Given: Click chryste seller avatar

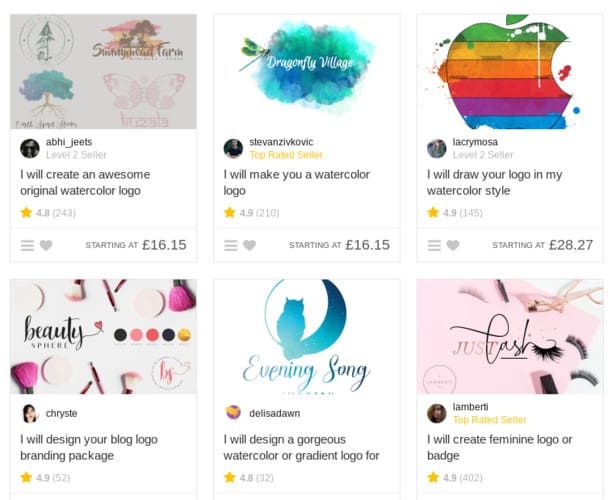Looking at the screenshot, I should [x=30, y=413].
